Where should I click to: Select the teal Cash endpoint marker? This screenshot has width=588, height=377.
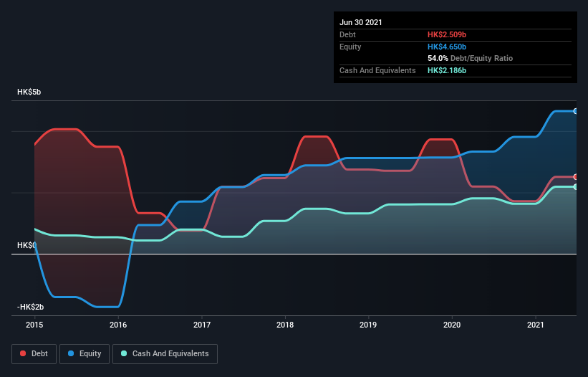coord(575,186)
